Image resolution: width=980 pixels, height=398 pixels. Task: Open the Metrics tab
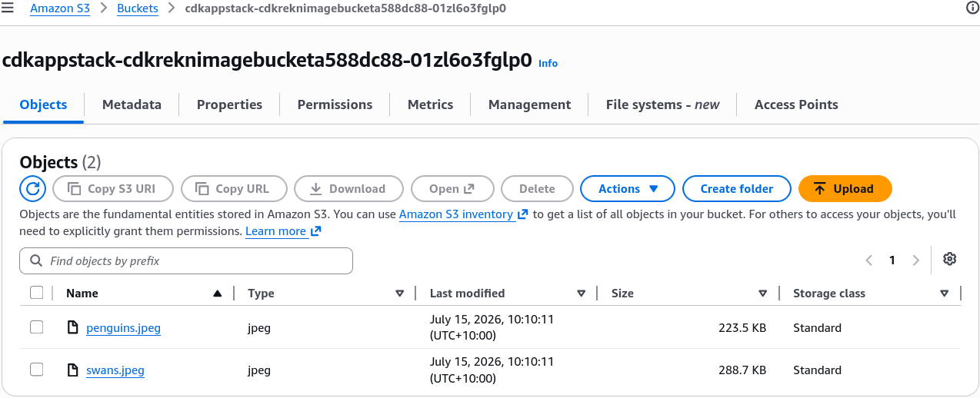coord(430,104)
